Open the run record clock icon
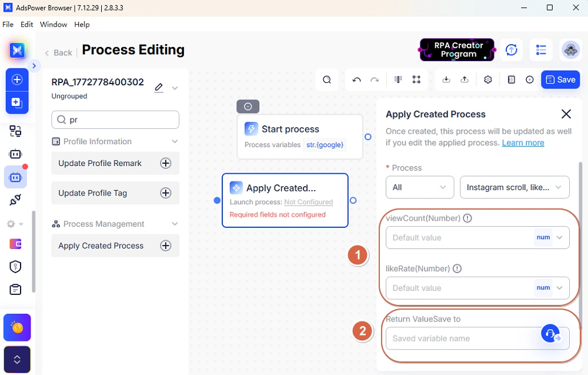 click(529, 79)
